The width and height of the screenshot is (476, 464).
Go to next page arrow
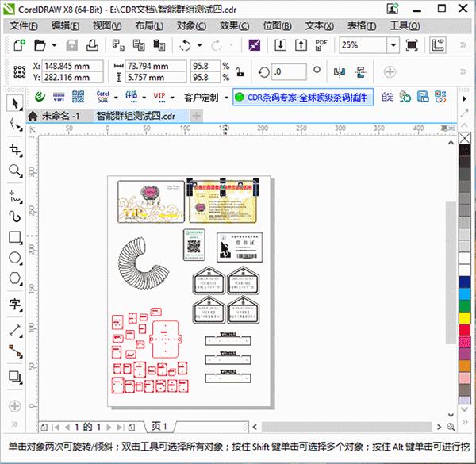pos(109,428)
